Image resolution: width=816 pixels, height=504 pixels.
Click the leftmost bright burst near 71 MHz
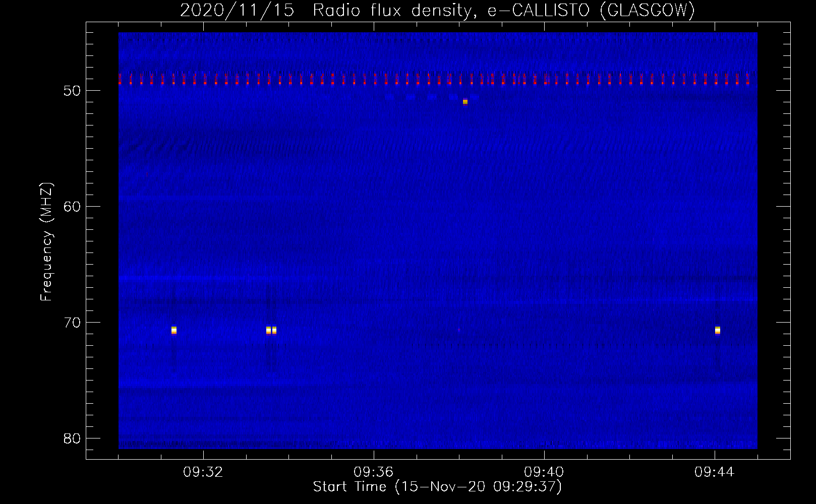click(174, 330)
